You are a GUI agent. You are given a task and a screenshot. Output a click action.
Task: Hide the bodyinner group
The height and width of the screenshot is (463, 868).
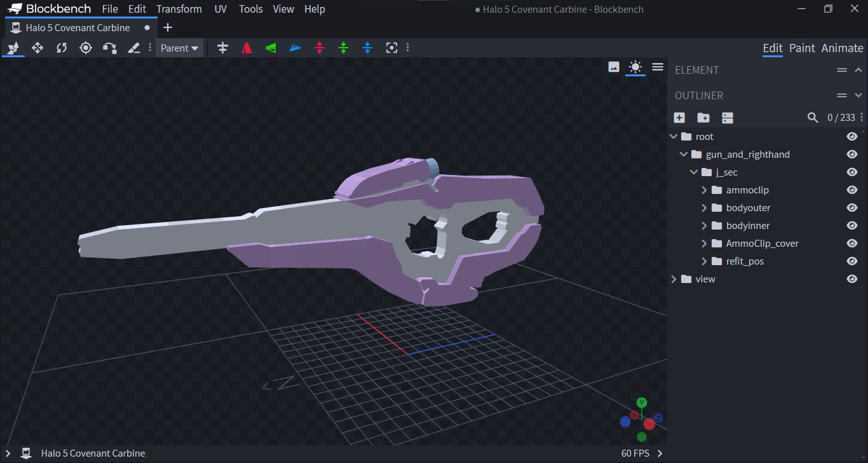852,226
